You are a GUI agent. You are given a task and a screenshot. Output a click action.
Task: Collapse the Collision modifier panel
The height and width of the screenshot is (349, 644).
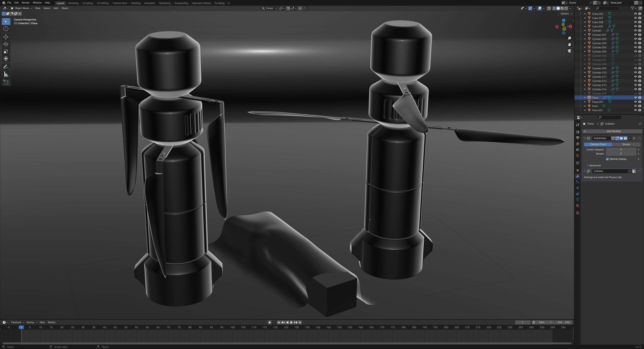coord(585,171)
